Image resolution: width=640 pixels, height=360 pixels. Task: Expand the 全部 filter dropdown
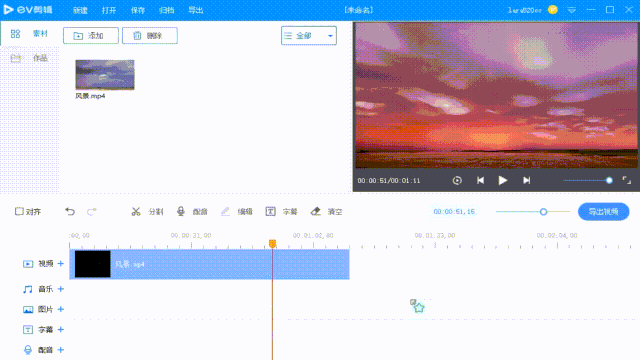[x=309, y=36]
